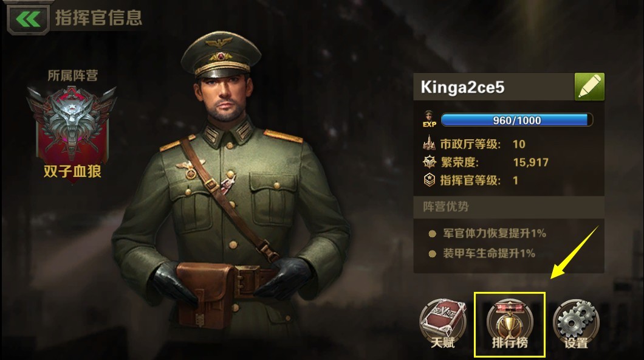Click the 指挥官信息 title
Image resolution: width=644 pixels, height=360 pixels.
(x=99, y=18)
